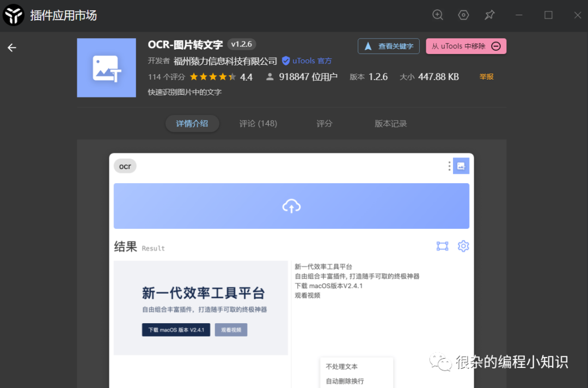
Task: Click result line 观看视频
Action: point(308,296)
